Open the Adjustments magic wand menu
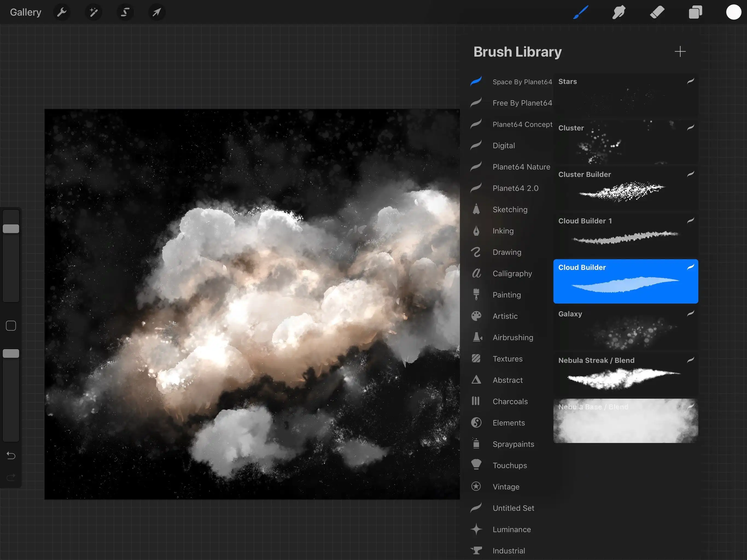This screenshot has height=560, width=747. 94,13
